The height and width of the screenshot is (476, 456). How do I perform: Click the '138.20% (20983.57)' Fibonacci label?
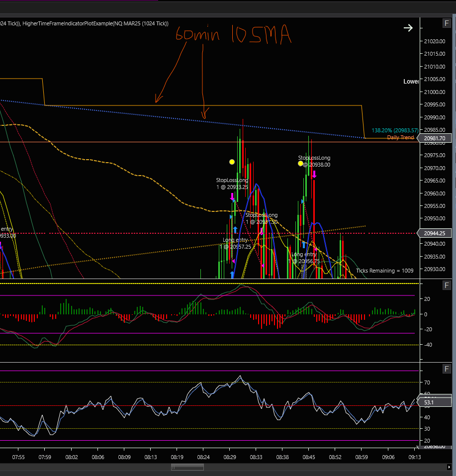395,130
